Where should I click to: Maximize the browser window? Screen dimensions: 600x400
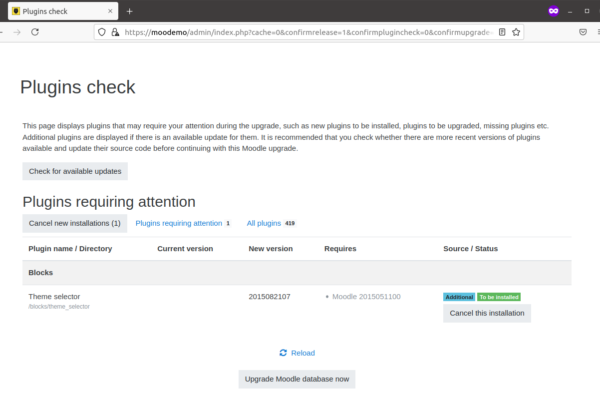point(587,11)
